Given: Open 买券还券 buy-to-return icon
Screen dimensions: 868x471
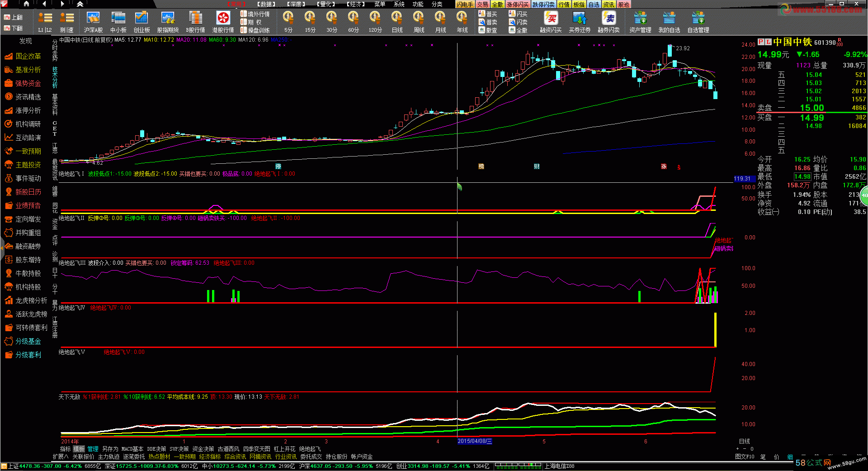Looking at the screenshot, I should coord(580,22).
